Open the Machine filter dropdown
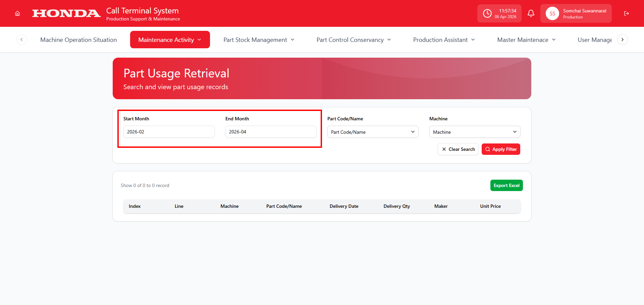 click(x=475, y=132)
